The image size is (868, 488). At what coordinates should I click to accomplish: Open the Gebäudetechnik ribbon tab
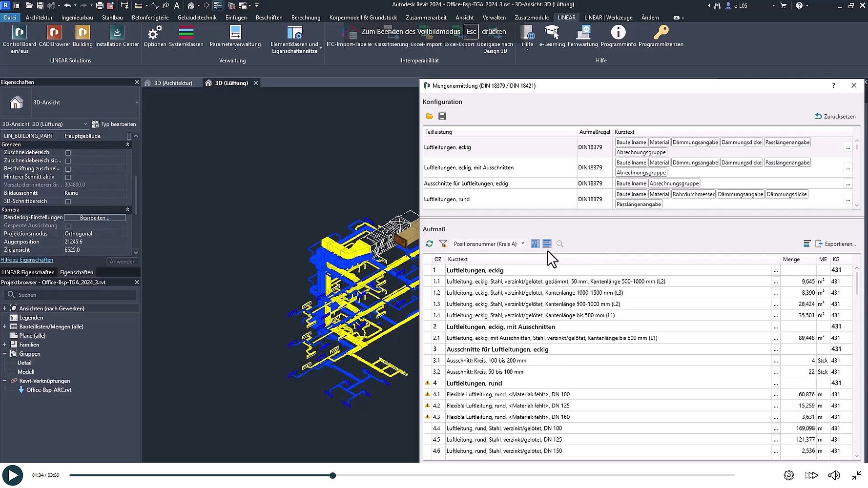tap(197, 18)
